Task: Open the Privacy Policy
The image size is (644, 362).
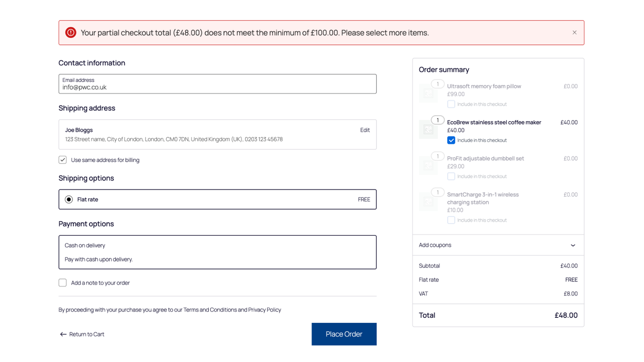Action: [x=265, y=310]
